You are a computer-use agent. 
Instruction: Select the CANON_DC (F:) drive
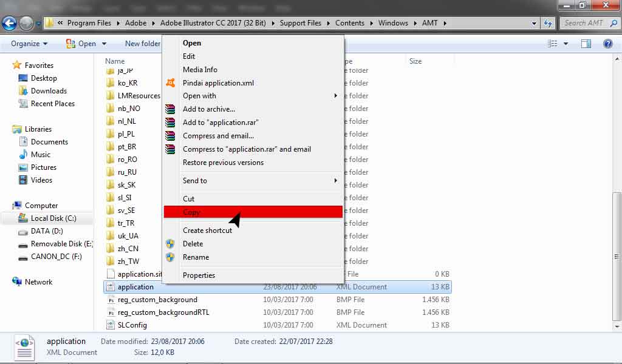(x=50, y=256)
